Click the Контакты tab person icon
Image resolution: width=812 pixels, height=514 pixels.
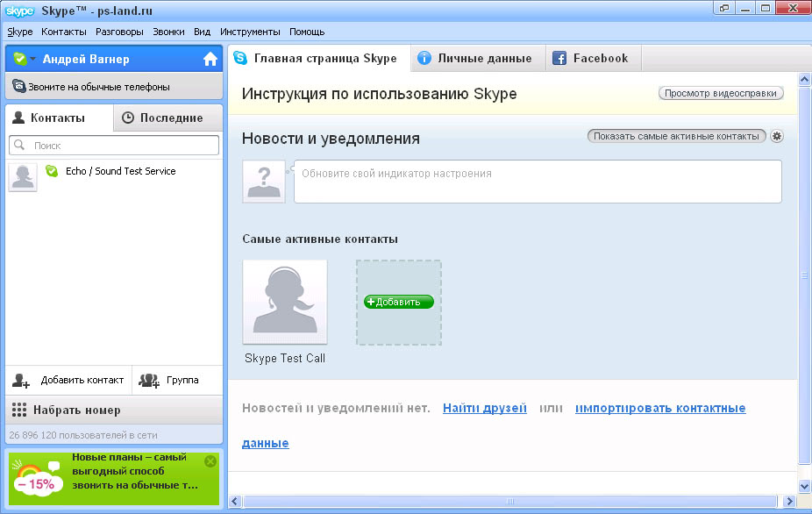(x=18, y=118)
